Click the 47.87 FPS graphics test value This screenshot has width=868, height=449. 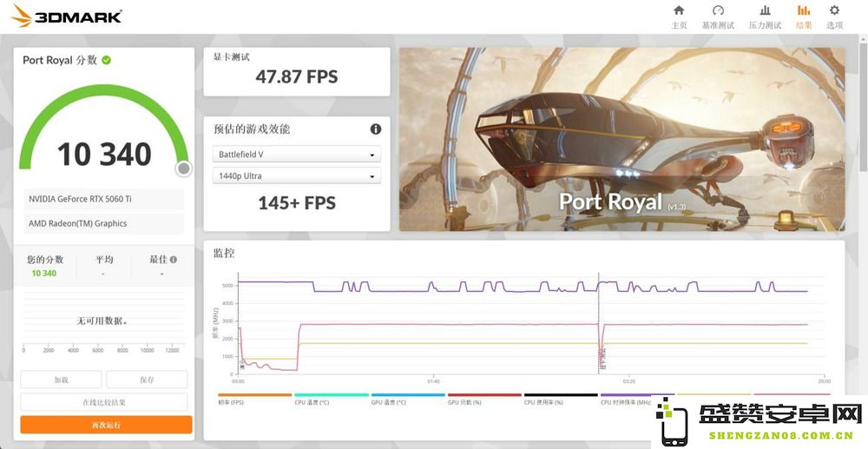(x=297, y=77)
